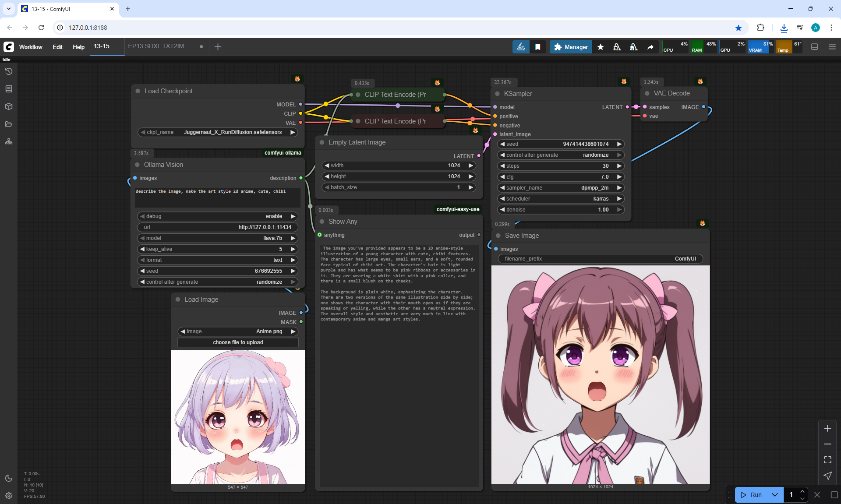
Task: Click the bookmark icon in top toolbar
Action: click(538, 47)
